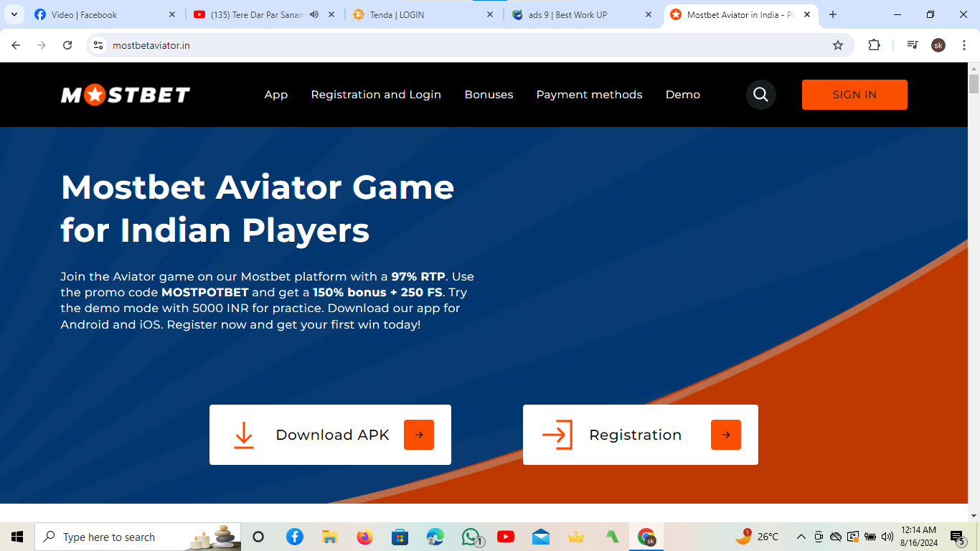980x551 pixels.
Task: Open the notification center icon
Action: [958, 537]
